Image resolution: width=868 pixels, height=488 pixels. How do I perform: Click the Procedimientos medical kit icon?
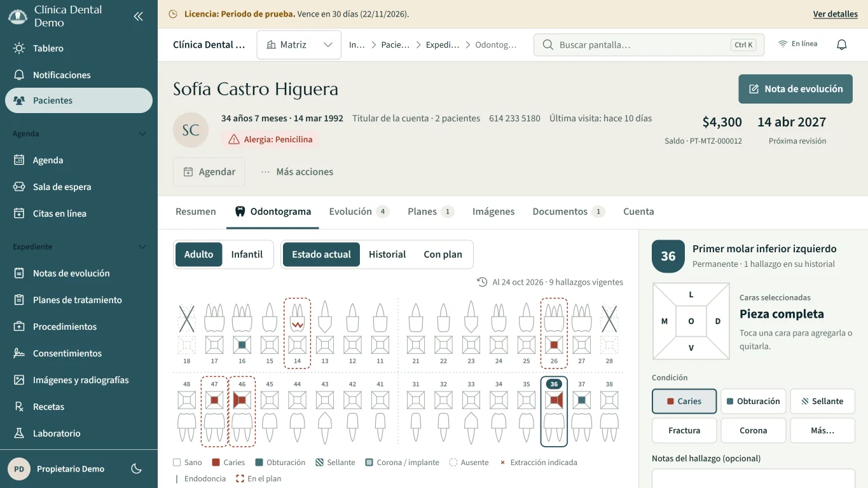coord(19,327)
